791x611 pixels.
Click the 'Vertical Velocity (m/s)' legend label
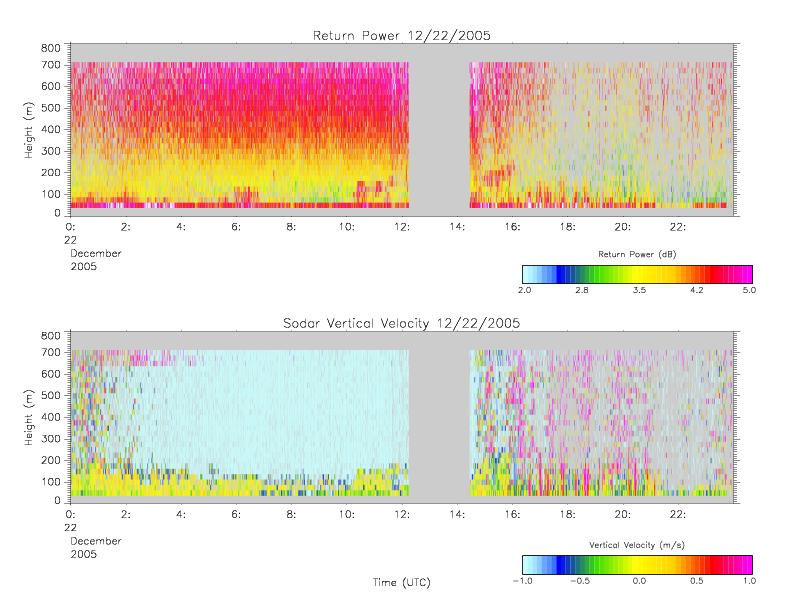tap(637, 545)
